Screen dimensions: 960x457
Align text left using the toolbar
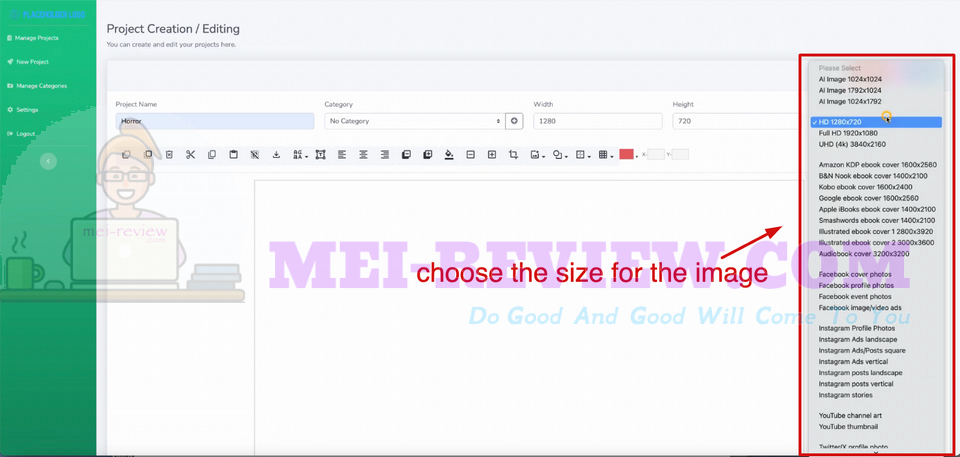coord(342,155)
